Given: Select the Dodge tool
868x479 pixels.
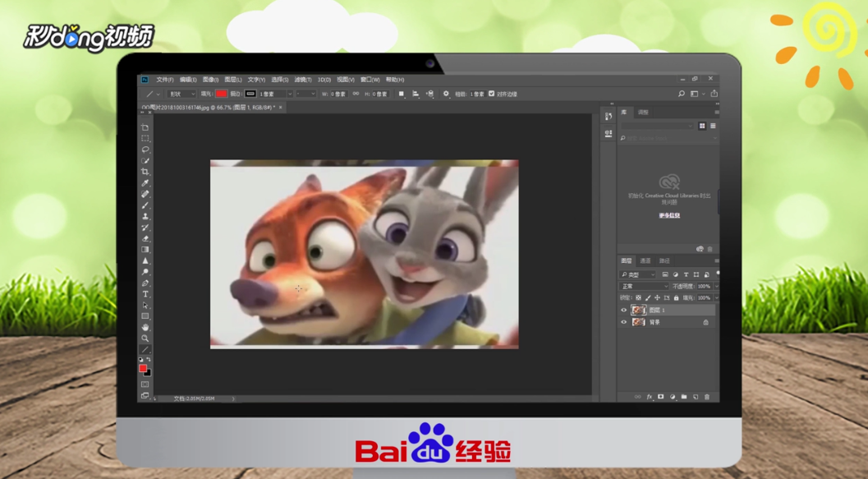Looking at the screenshot, I should [x=145, y=272].
